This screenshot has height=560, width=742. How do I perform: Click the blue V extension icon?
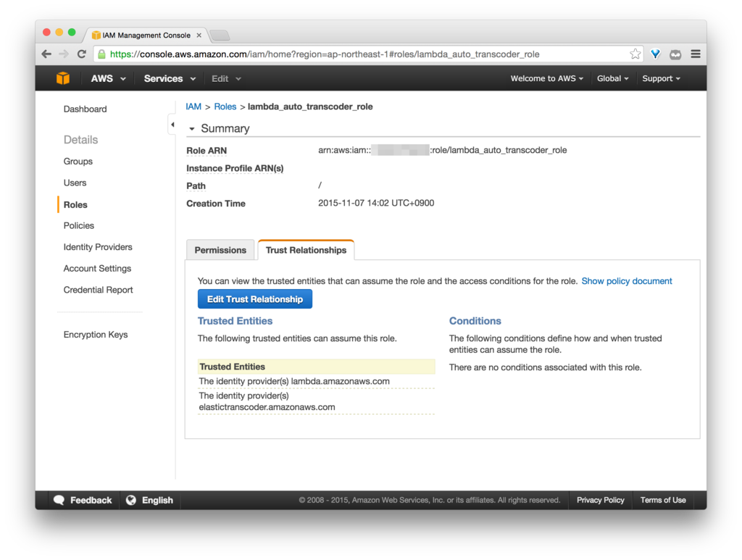655,54
